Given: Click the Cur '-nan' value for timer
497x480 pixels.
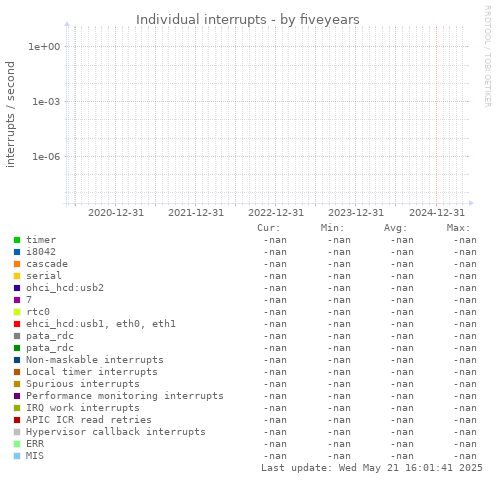Looking at the screenshot, I should [x=275, y=240].
